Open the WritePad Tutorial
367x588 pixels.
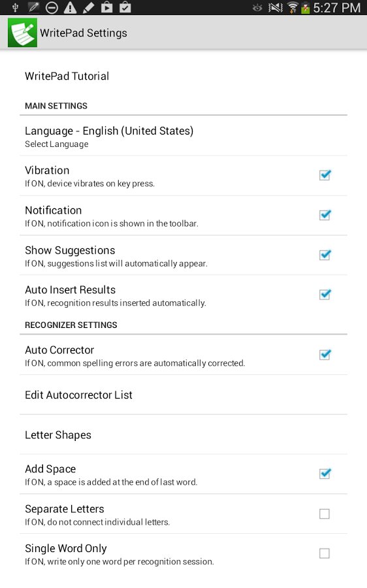coord(183,76)
